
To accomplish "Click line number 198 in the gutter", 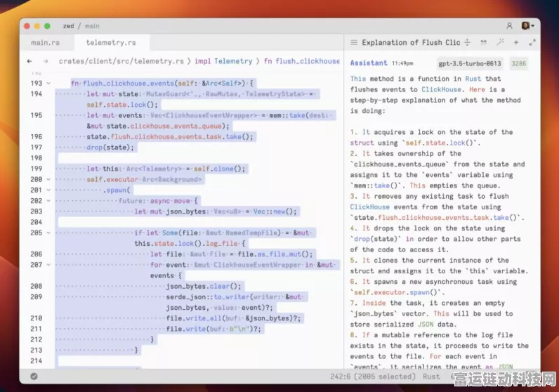I will click(x=37, y=158).
